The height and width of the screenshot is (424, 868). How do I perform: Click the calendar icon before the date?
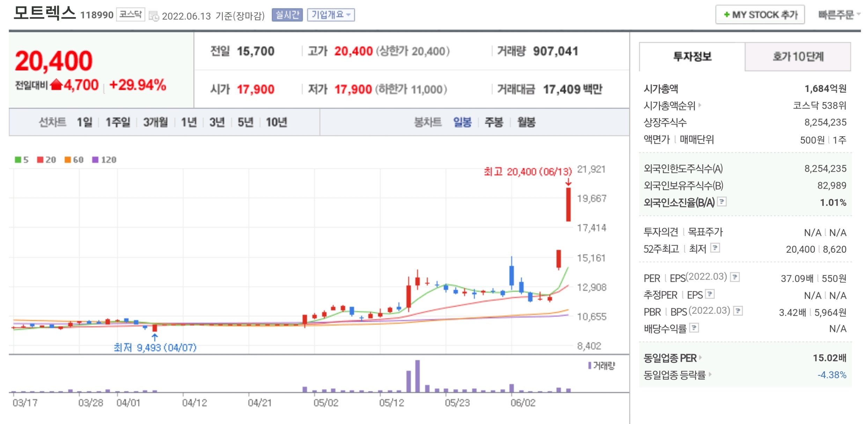point(154,16)
